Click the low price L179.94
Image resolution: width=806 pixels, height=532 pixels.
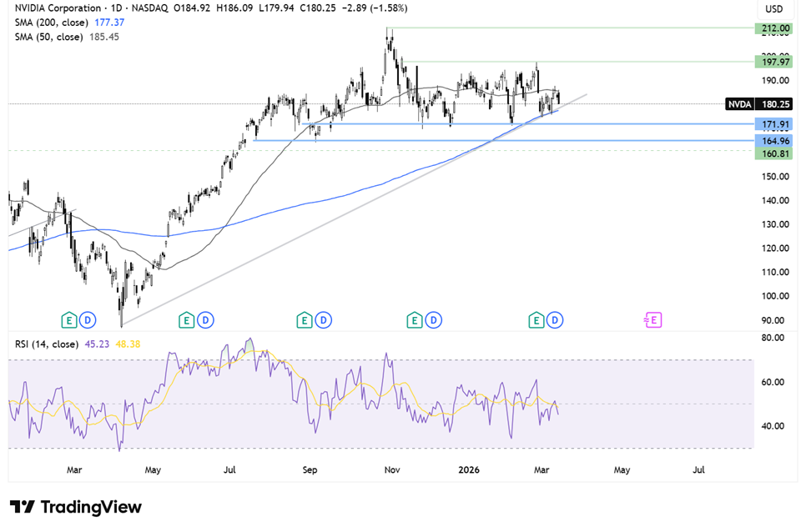pyautogui.click(x=276, y=8)
